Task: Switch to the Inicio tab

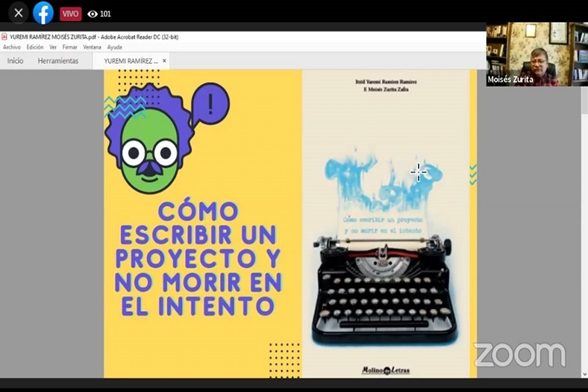Action: point(15,61)
